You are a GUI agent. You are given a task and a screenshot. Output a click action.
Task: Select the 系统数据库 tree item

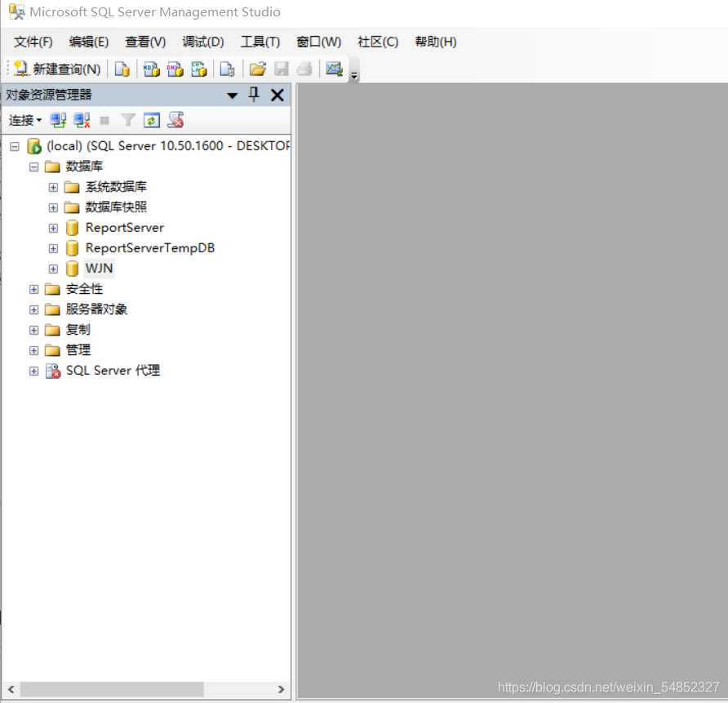(116, 187)
